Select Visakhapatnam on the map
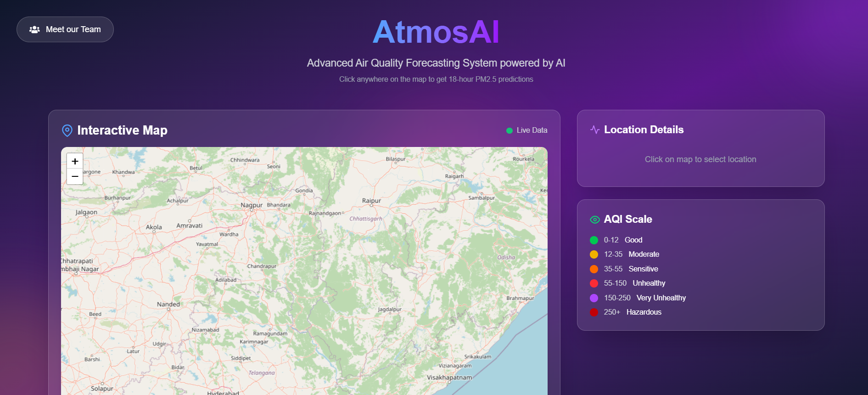This screenshot has height=395, width=868. 449,378
